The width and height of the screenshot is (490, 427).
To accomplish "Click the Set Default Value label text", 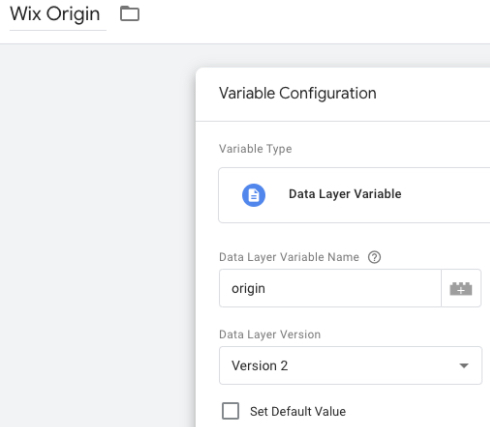I will click(298, 411).
